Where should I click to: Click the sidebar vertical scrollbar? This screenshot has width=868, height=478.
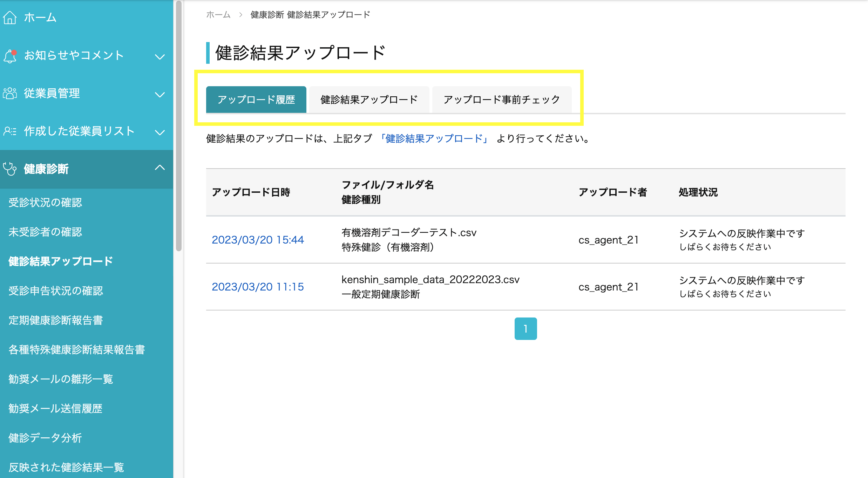point(179,126)
